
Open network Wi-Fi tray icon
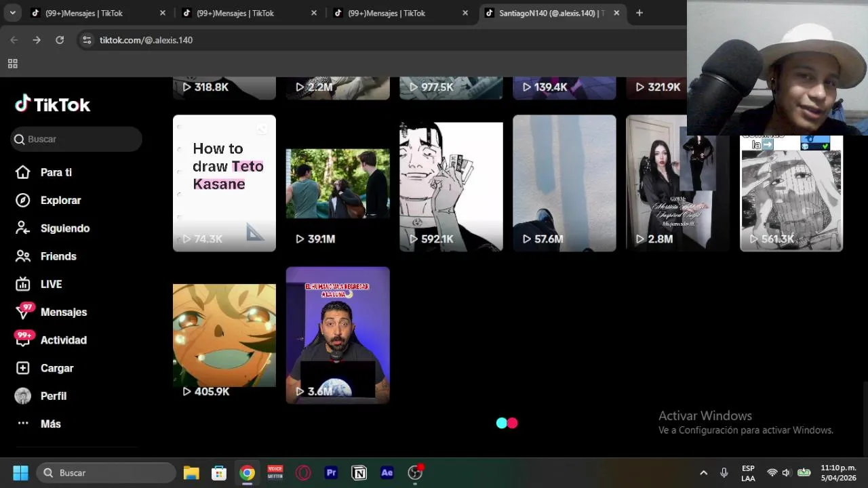point(772,472)
